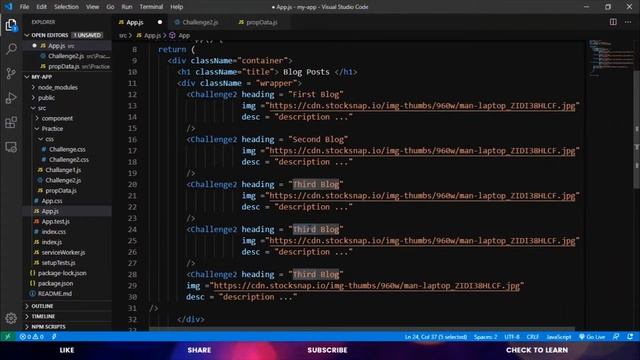Open the Explorer view in activity bar
Screen dimensions: 640x360
[11, 25]
